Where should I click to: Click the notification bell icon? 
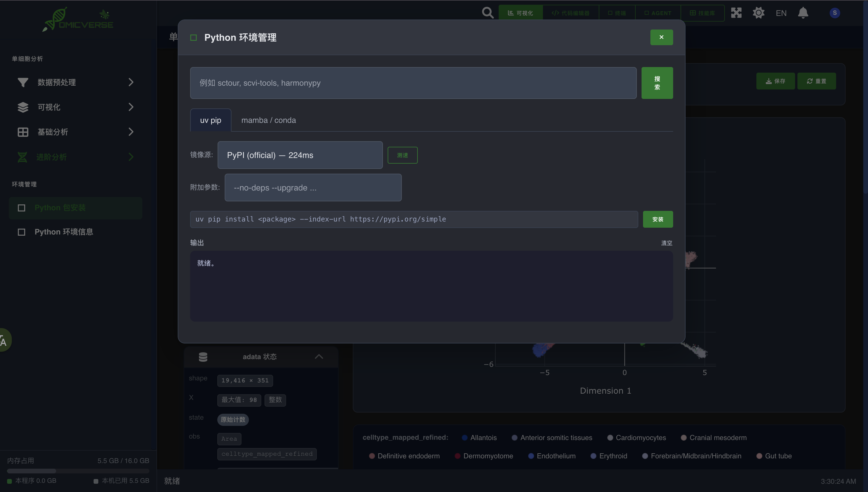coord(803,13)
